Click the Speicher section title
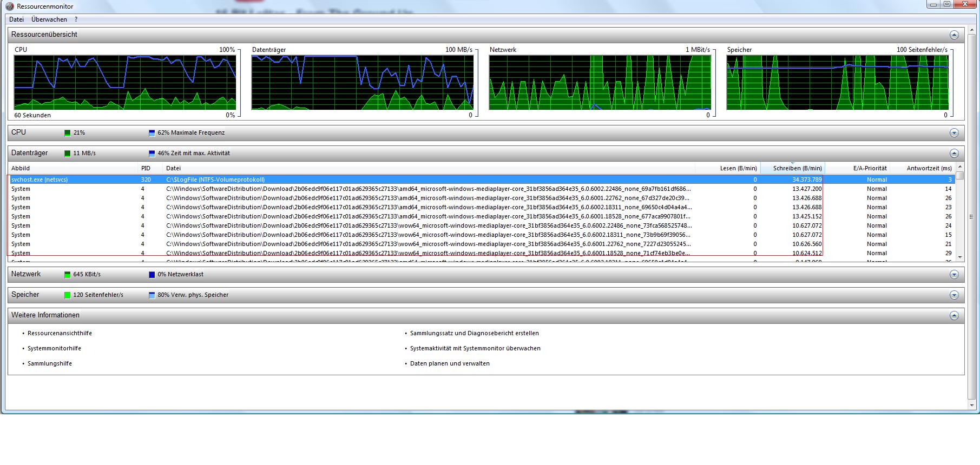This screenshot has width=980, height=465. click(x=25, y=295)
